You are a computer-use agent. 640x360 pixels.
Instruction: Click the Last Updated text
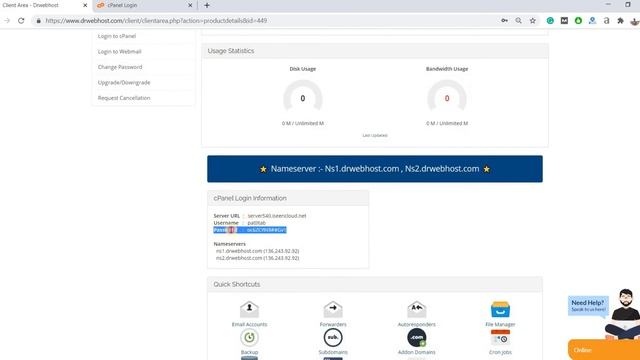(375, 135)
